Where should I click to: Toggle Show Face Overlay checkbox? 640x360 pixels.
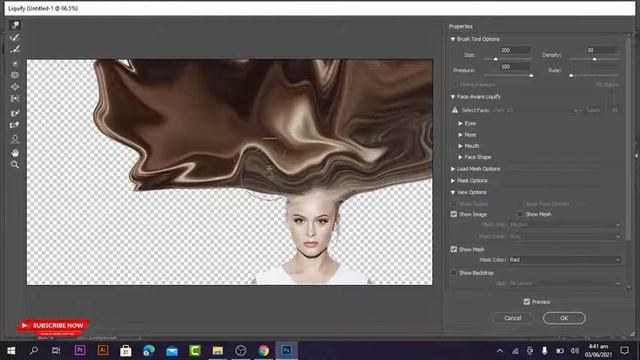[x=520, y=203]
